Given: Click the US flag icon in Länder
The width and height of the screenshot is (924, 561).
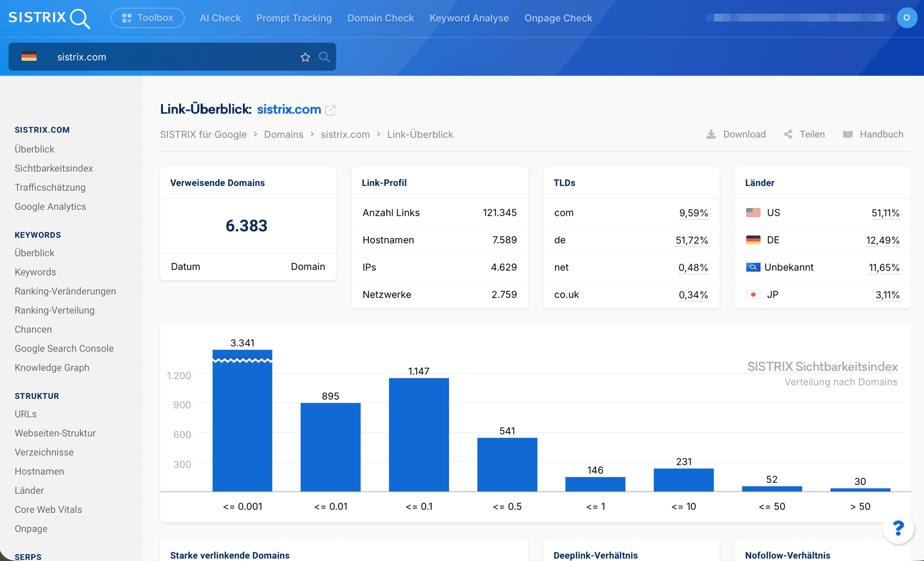Looking at the screenshot, I should click(x=753, y=213).
